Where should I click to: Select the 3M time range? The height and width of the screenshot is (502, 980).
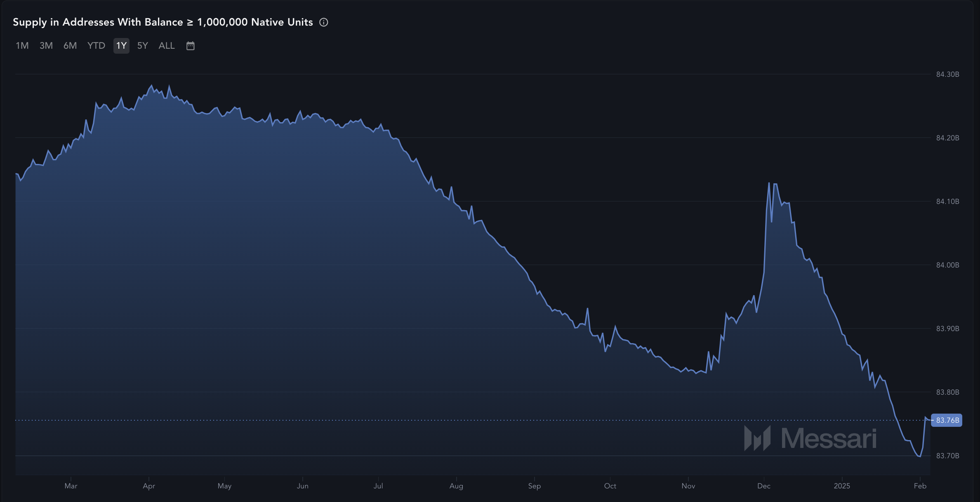tap(46, 46)
